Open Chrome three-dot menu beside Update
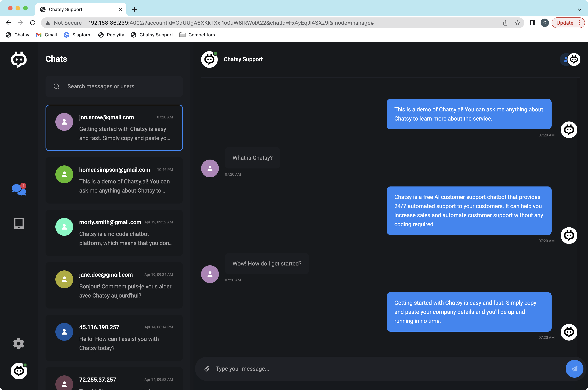This screenshot has height=390, width=588. click(580, 23)
